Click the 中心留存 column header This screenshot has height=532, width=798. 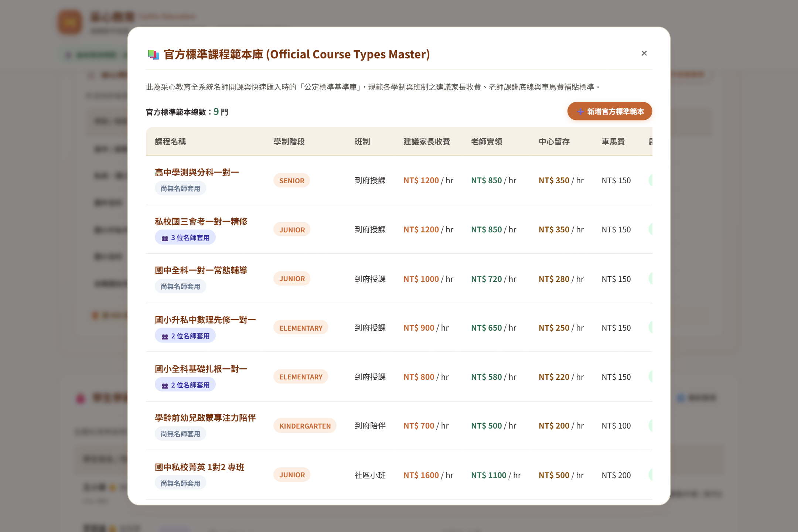click(x=554, y=141)
